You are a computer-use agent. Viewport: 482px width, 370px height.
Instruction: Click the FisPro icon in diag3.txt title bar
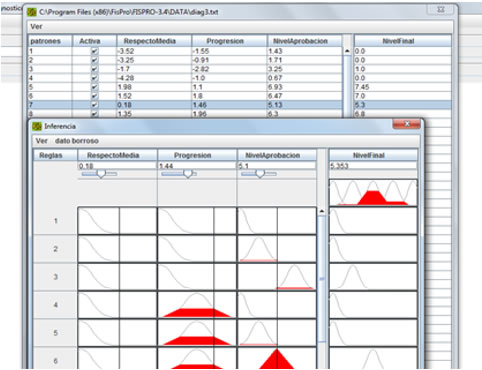(32, 12)
